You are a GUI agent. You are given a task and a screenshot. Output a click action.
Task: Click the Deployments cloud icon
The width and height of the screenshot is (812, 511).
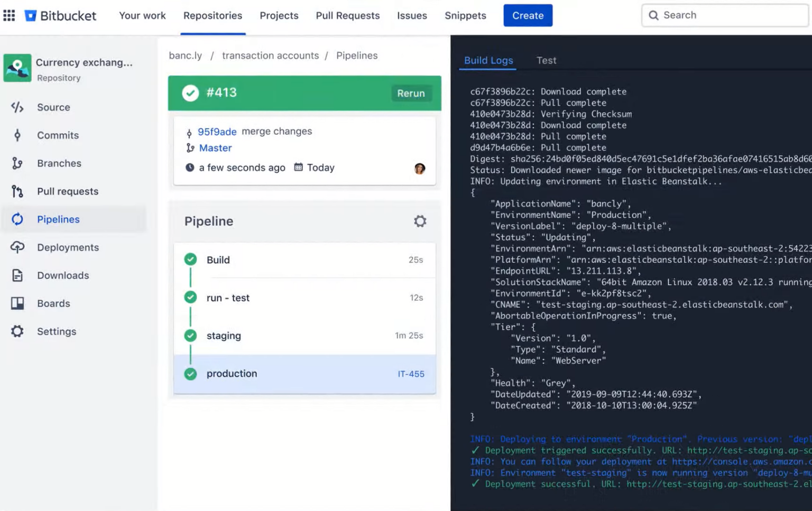[17, 247]
